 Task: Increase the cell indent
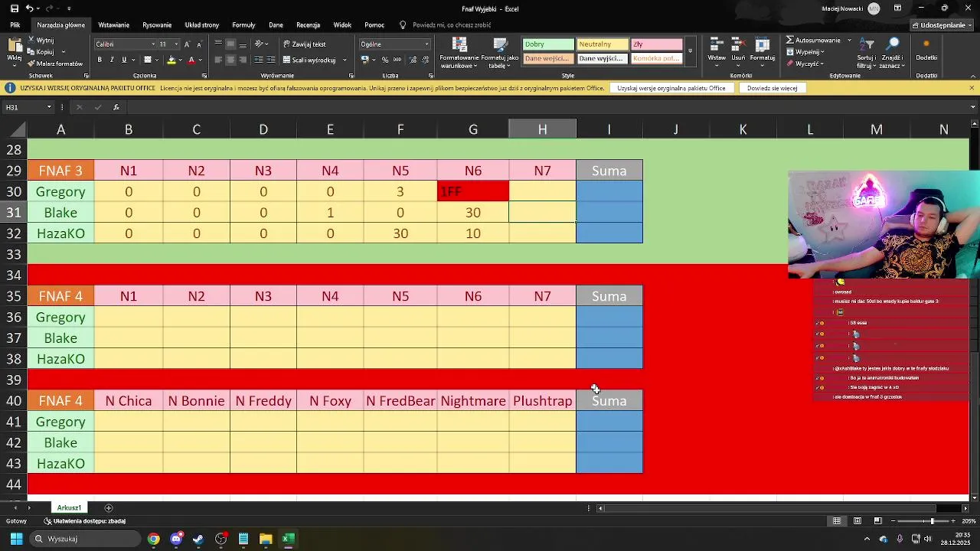click(270, 60)
